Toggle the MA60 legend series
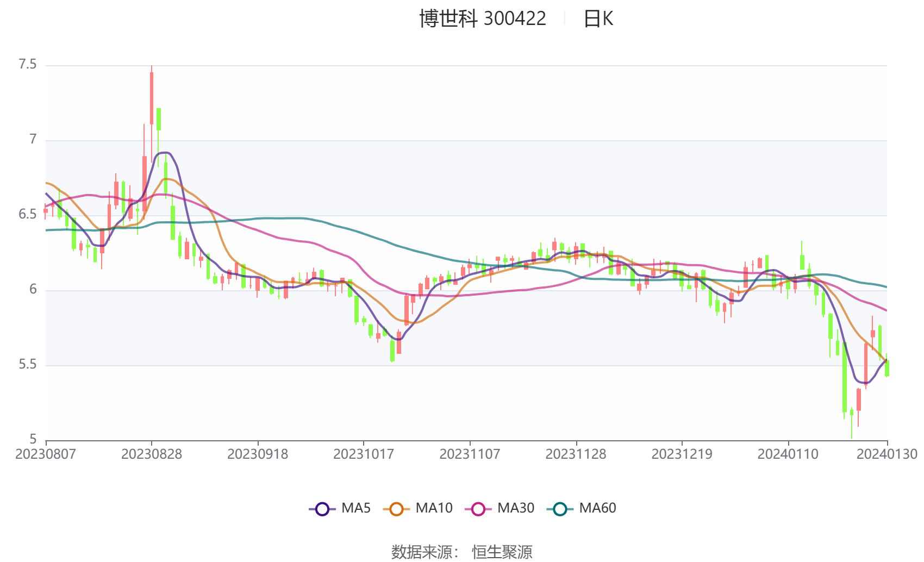 pyautogui.click(x=582, y=508)
